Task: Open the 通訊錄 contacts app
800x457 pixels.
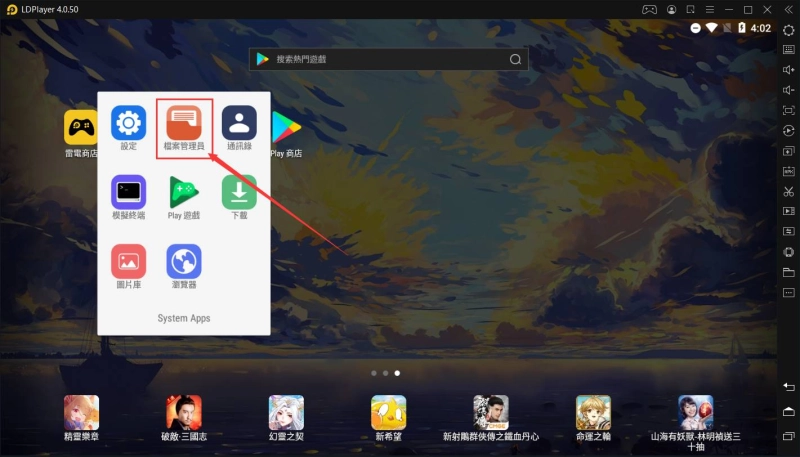Action: [x=239, y=123]
